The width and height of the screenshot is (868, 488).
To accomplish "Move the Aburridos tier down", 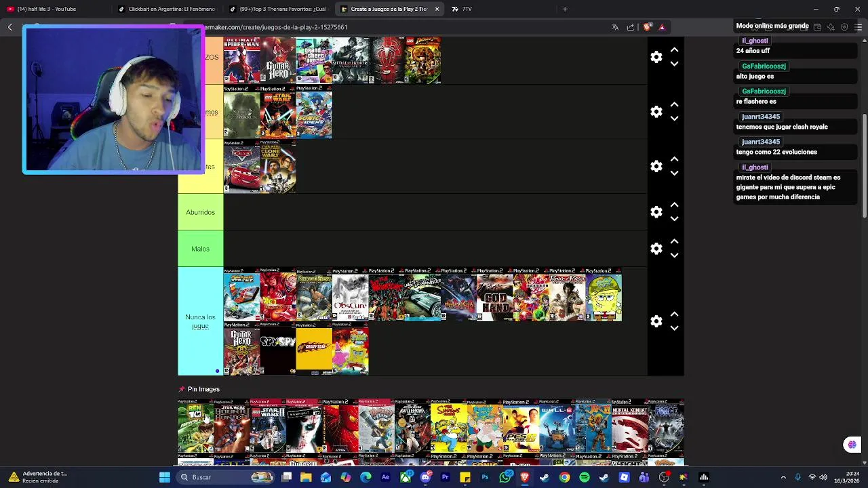I will [x=674, y=219].
